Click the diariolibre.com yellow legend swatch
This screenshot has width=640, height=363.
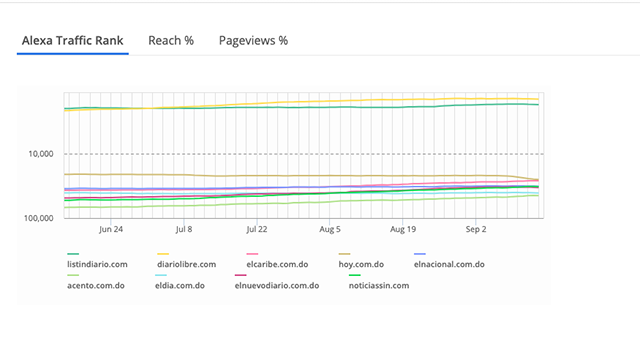(x=163, y=254)
